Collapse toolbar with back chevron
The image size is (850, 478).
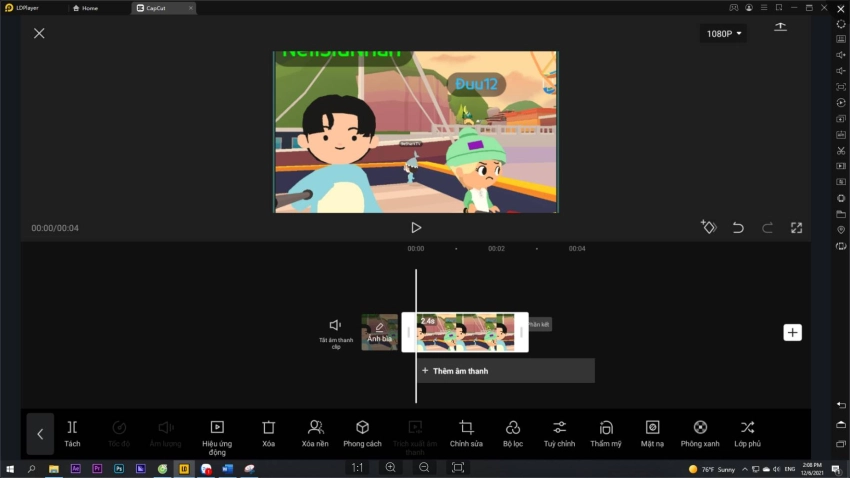(x=40, y=434)
